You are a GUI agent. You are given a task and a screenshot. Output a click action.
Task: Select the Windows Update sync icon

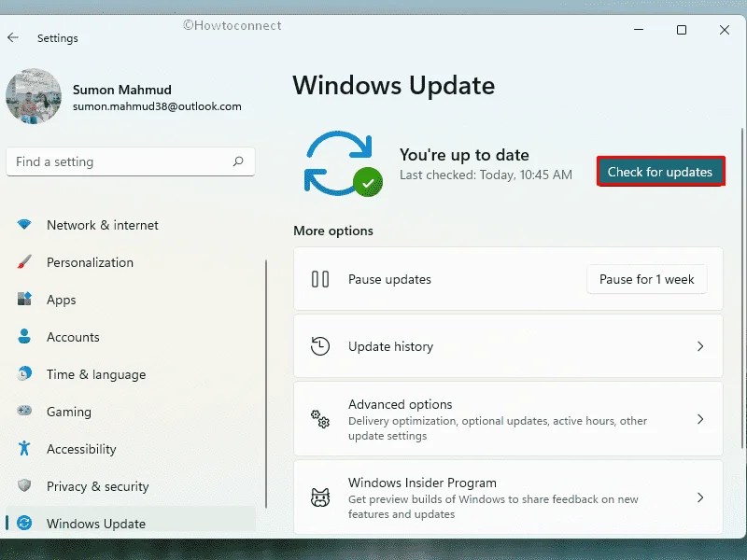(x=24, y=524)
